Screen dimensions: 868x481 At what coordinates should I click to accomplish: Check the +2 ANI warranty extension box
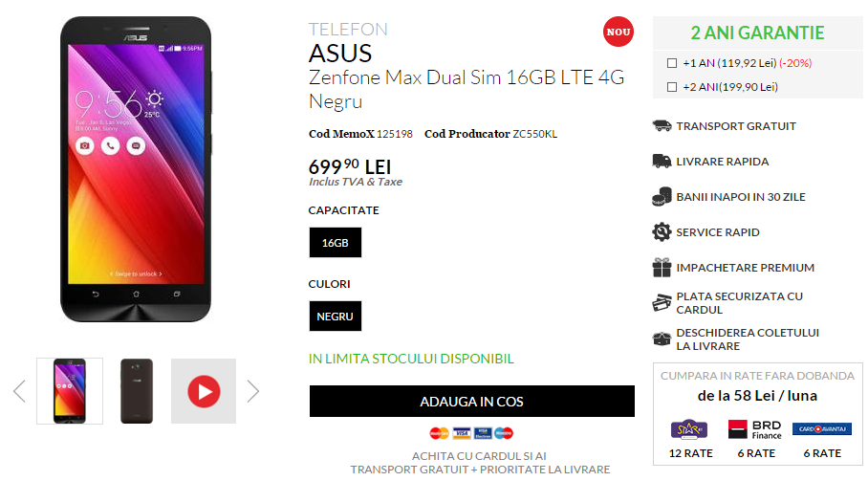point(672,87)
